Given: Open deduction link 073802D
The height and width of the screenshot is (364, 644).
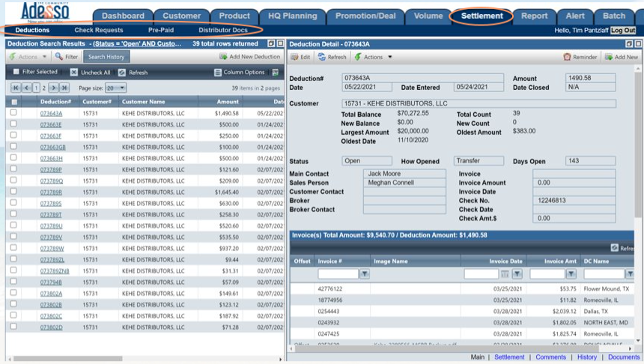Looking at the screenshot, I should 51,327.
